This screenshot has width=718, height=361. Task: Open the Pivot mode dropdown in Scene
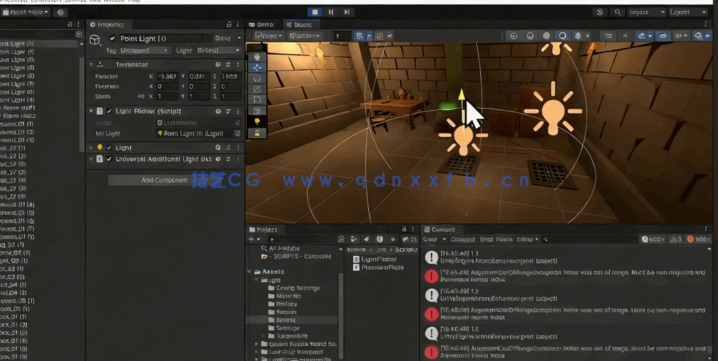pyautogui.click(x=269, y=36)
